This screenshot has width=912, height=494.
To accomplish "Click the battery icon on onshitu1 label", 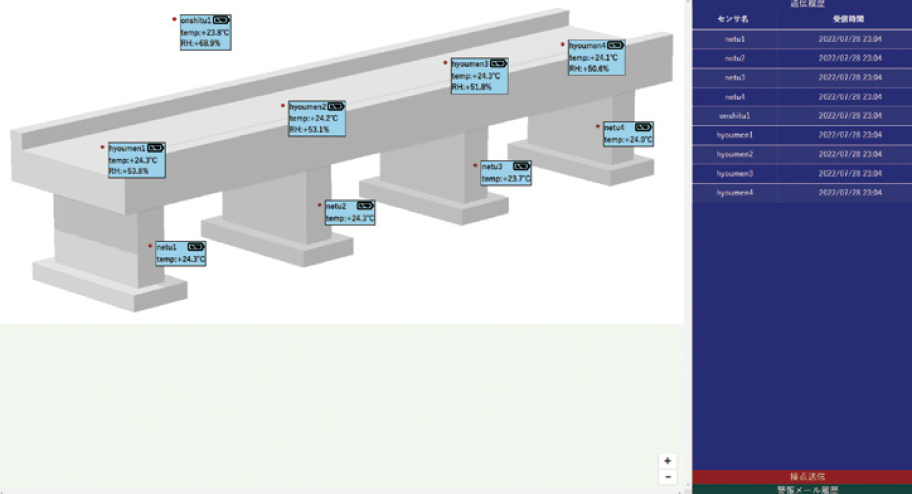I will (220, 19).
